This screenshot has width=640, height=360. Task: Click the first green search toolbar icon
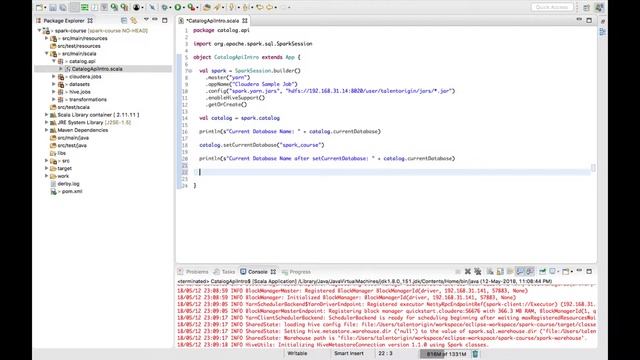[x=115, y=7]
